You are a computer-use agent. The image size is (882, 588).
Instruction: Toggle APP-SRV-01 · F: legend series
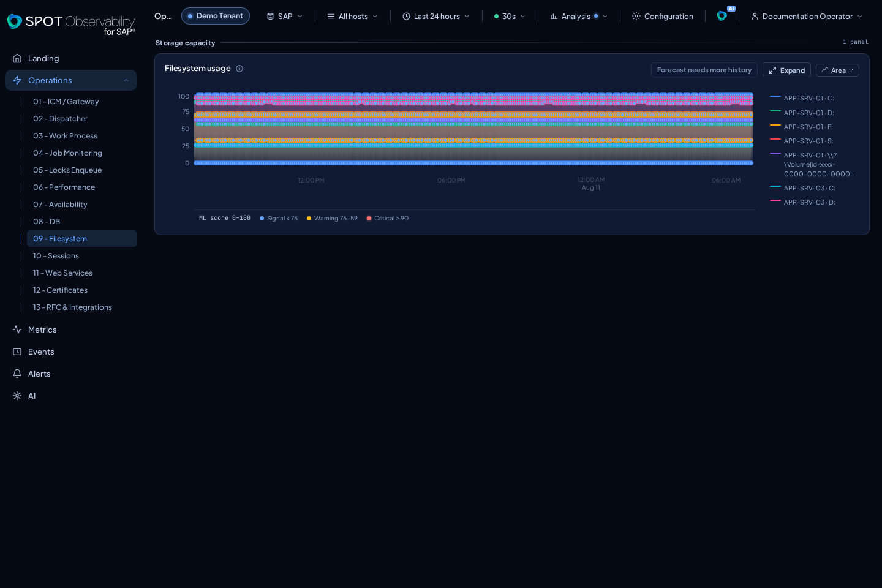[x=802, y=127]
